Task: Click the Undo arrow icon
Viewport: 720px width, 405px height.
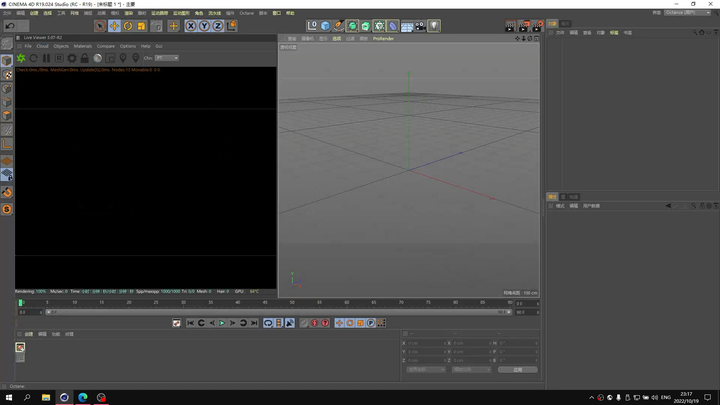Action: coord(10,26)
